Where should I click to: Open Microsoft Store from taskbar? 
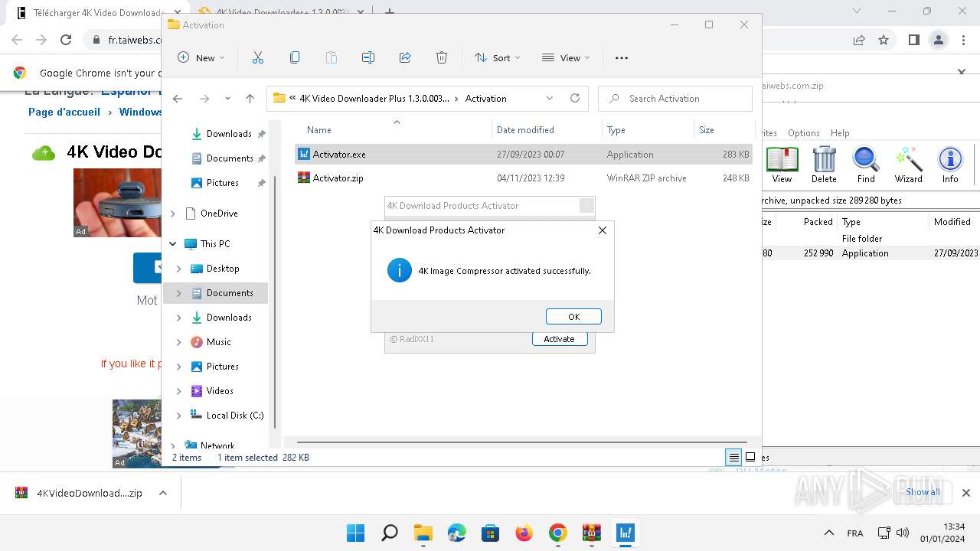491,533
